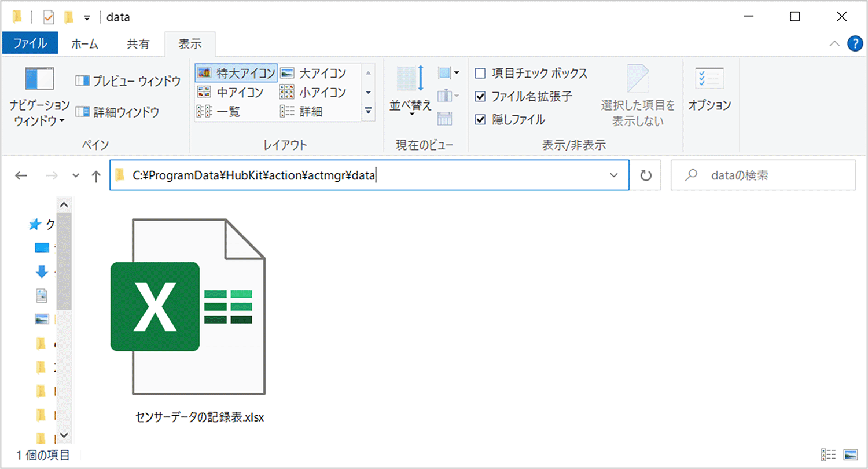868x469 pixels.
Task: Click the size all columns to fit icon
Action: (x=444, y=119)
